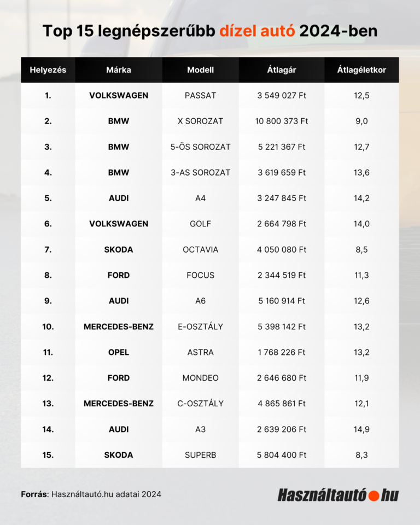Click the Márka column header
420x525 pixels.
[119, 70]
